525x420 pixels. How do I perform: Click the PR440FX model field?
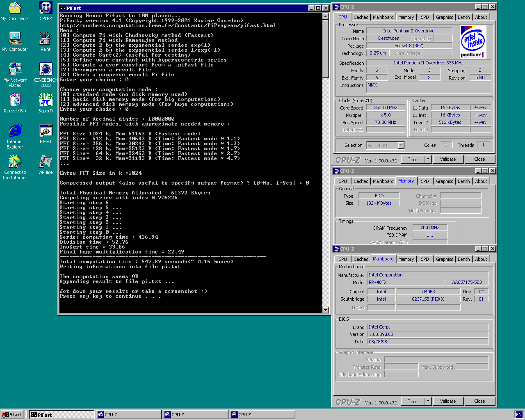(406, 282)
